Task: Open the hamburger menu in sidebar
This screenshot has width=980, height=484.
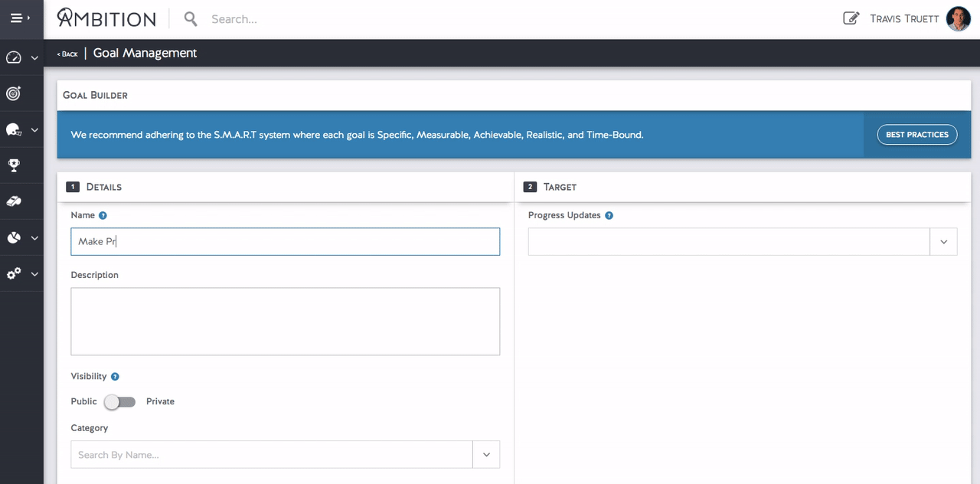Action: [x=17, y=18]
